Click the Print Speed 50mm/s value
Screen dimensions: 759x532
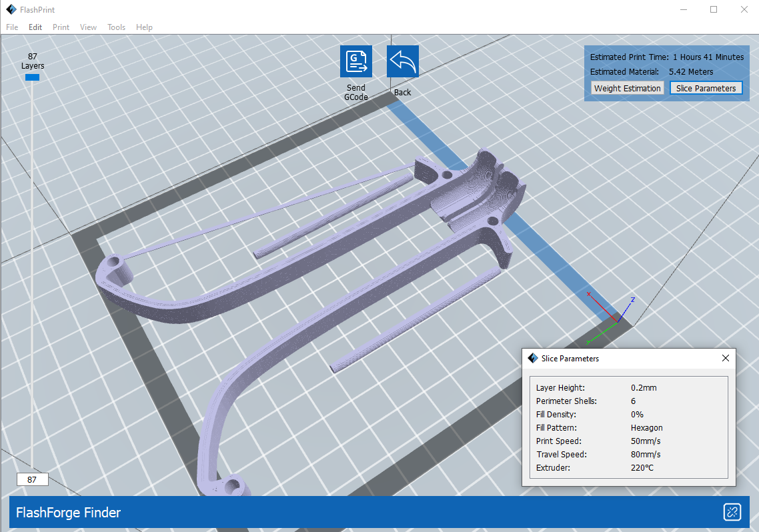point(646,441)
